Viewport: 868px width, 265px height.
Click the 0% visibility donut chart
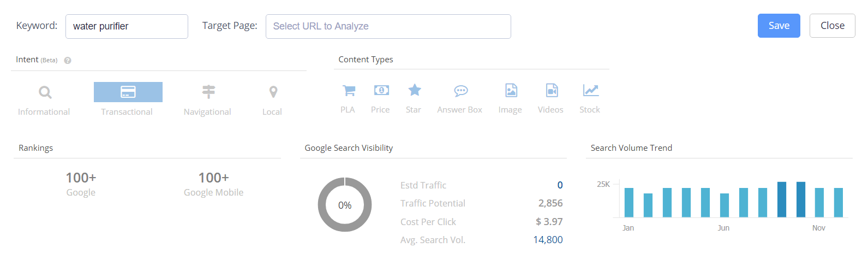345,205
